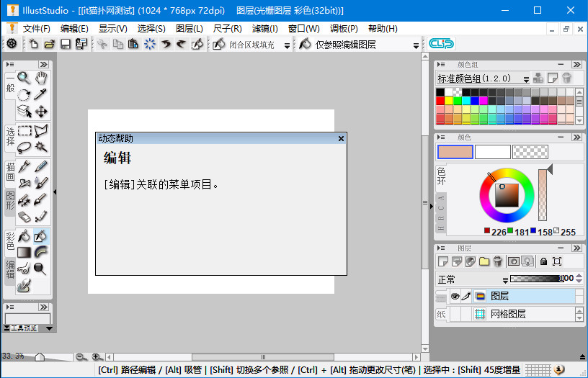
Task: Open a file with the folder icon
Action: pos(50,44)
